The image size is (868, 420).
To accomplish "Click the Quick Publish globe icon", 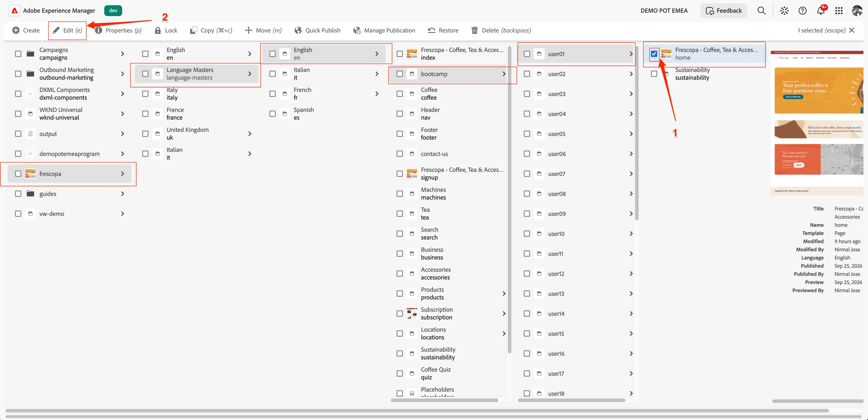I will [x=298, y=30].
